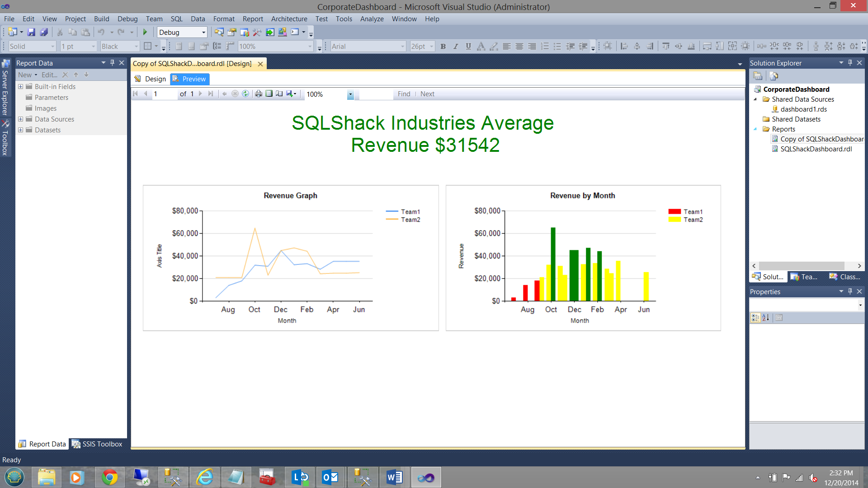Viewport: 868px width, 488px height.
Task: Pin the Report Data panel
Action: [x=112, y=63]
